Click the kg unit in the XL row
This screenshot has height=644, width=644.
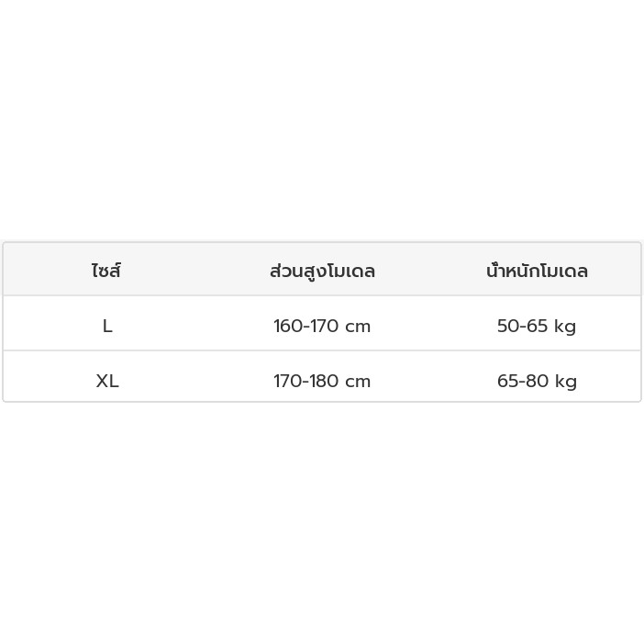[x=566, y=382]
